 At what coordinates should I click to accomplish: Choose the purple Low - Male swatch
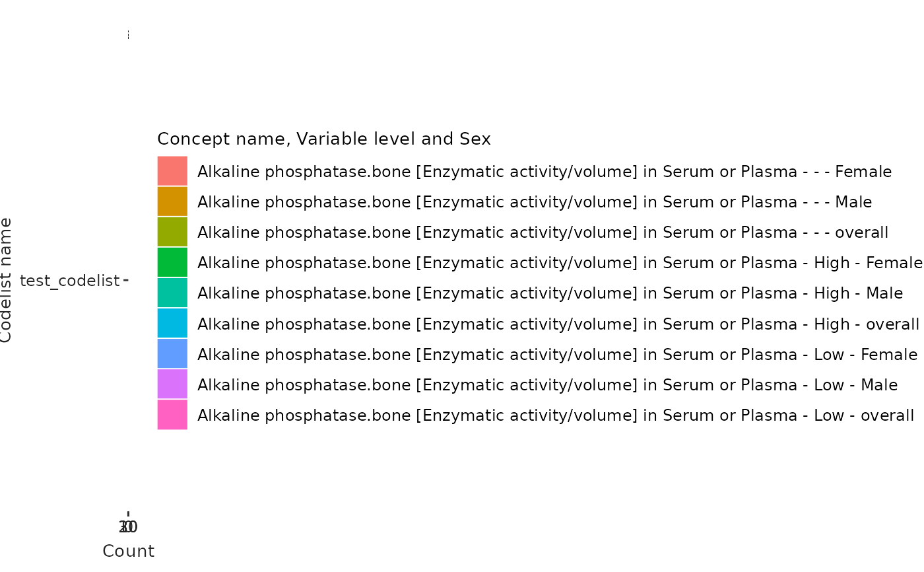(172, 384)
